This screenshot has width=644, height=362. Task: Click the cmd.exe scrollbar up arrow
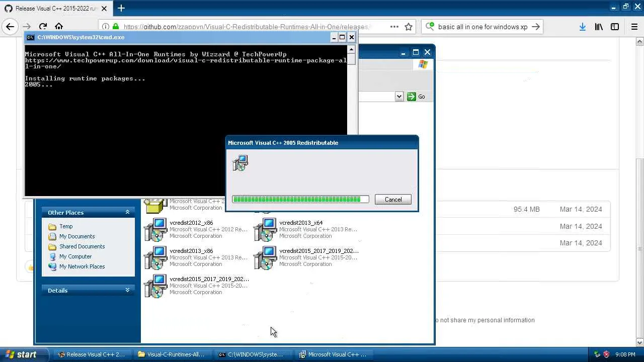352,49
